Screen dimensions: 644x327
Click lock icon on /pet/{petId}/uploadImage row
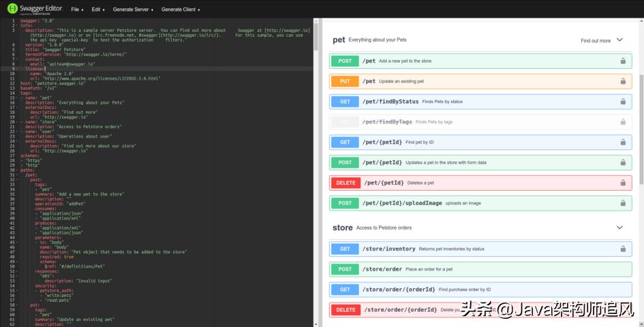pyautogui.click(x=623, y=203)
